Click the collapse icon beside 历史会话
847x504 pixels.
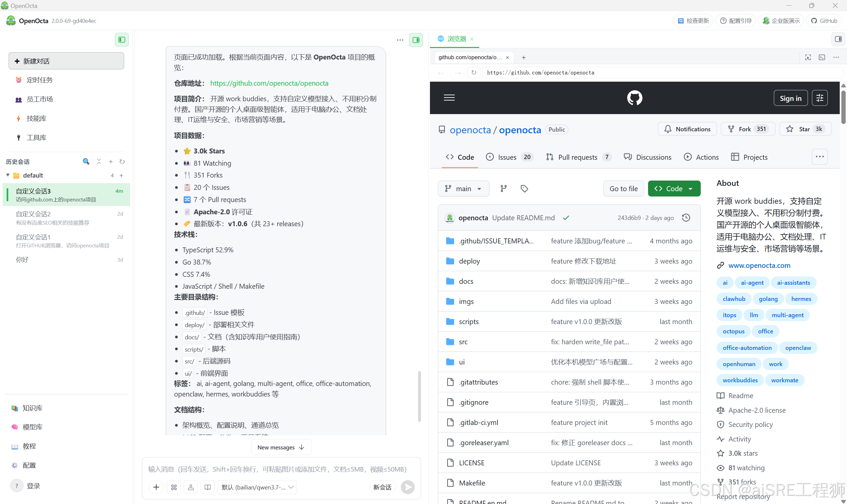99,161
